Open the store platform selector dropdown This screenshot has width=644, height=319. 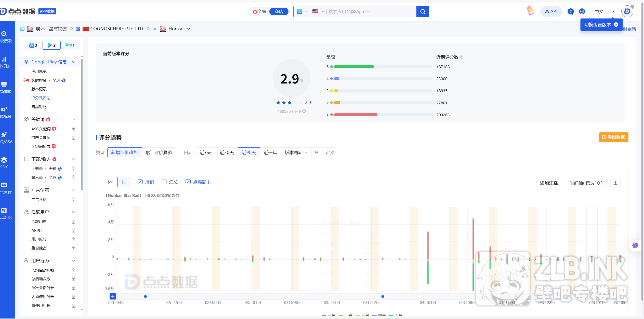click(x=302, y=11)
